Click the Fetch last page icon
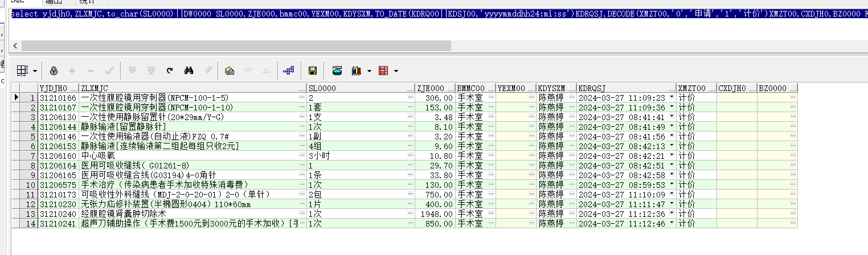This screenshot has height=255, width=868. [x=151, y=71]
